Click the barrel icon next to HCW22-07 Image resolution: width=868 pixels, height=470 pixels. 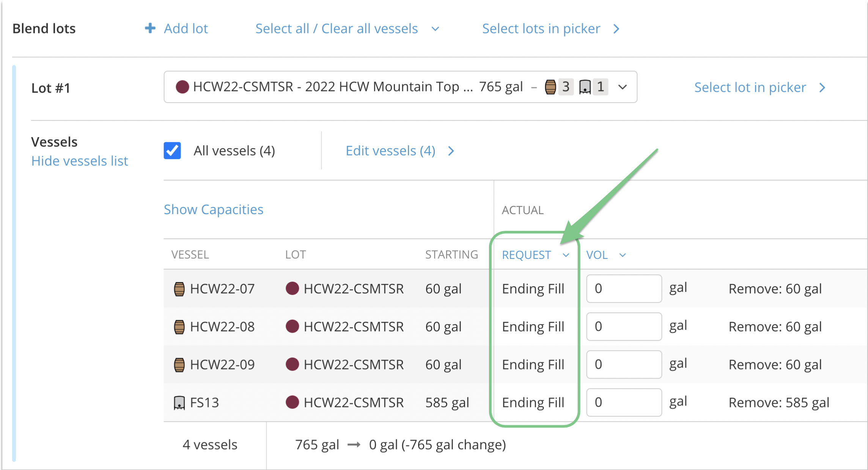tap(179, 289)
